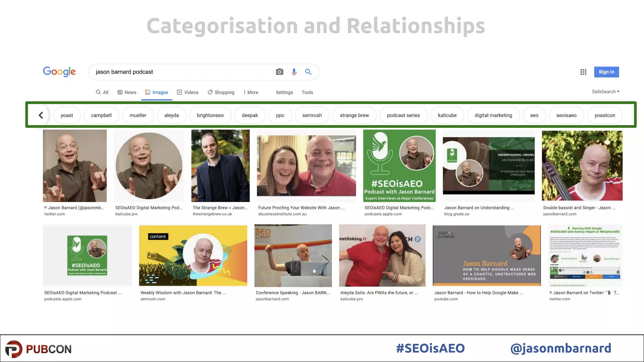Open the Google apps grid icon

(x=583, y=72)
